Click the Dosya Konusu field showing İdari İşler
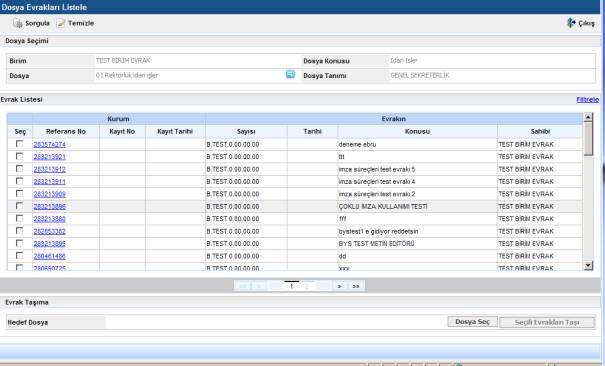The width and height of the screenshot is (605, 366). (492, 61)
